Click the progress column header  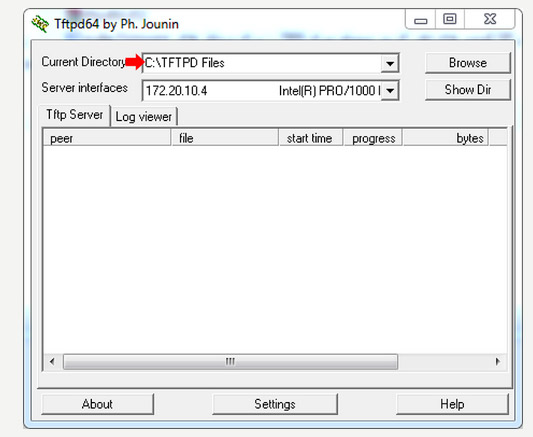tap(373, 138)
